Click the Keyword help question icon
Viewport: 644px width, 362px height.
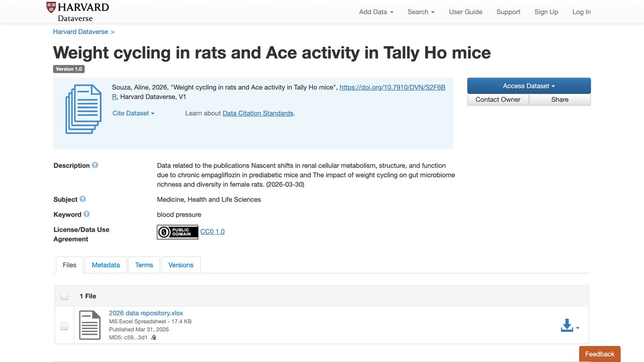pos(87,214)
